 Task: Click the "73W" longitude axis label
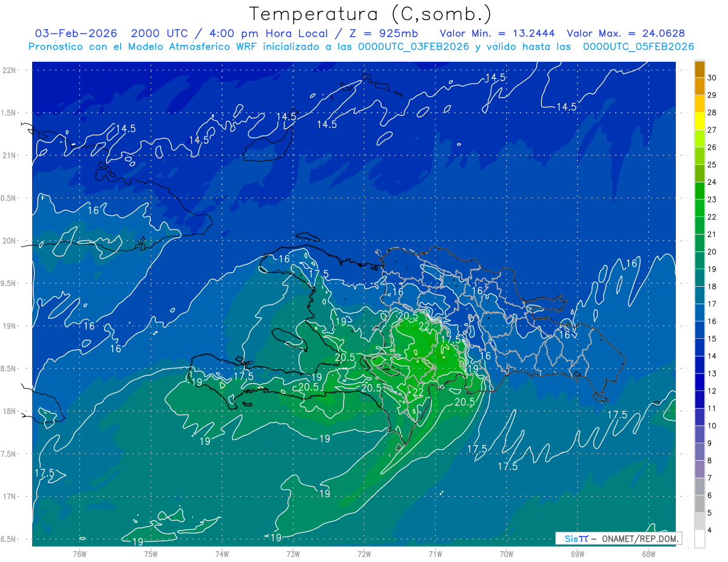(293, 554)
